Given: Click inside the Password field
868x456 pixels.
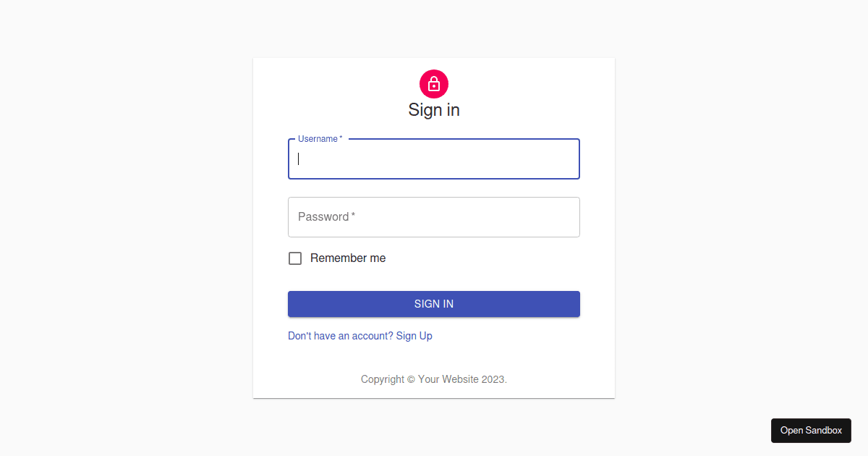Looking at the screenshot, I should (434, 217).
